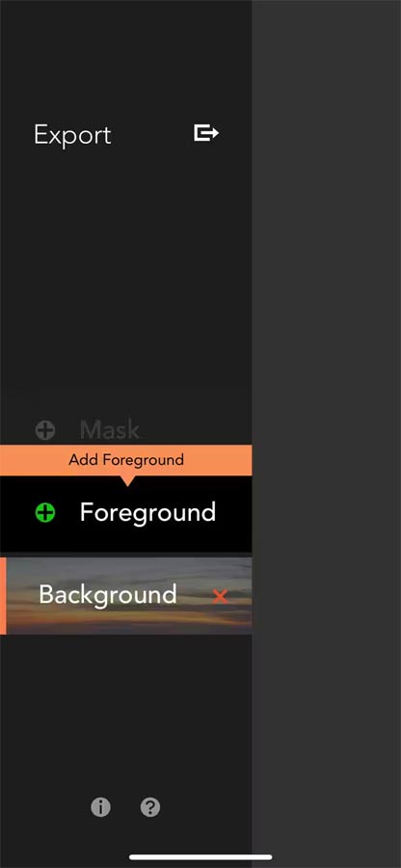Screen dimensions: 401x868
Task: Select the dimmed Mask label
Action: [x=110, y=429]
